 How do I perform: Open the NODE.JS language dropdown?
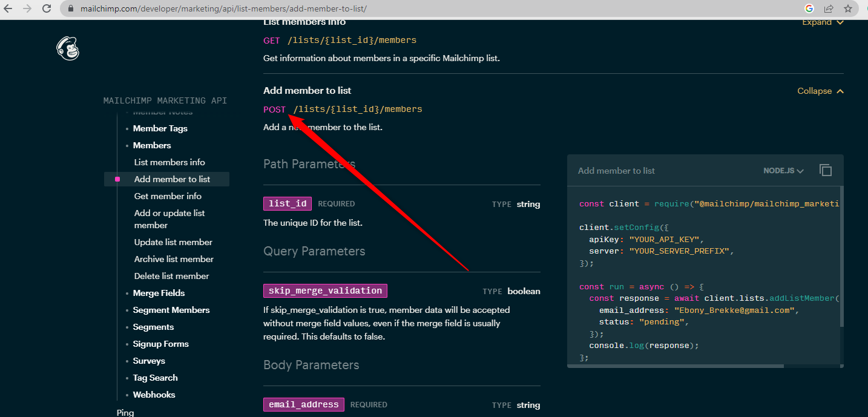click(783, 171)
